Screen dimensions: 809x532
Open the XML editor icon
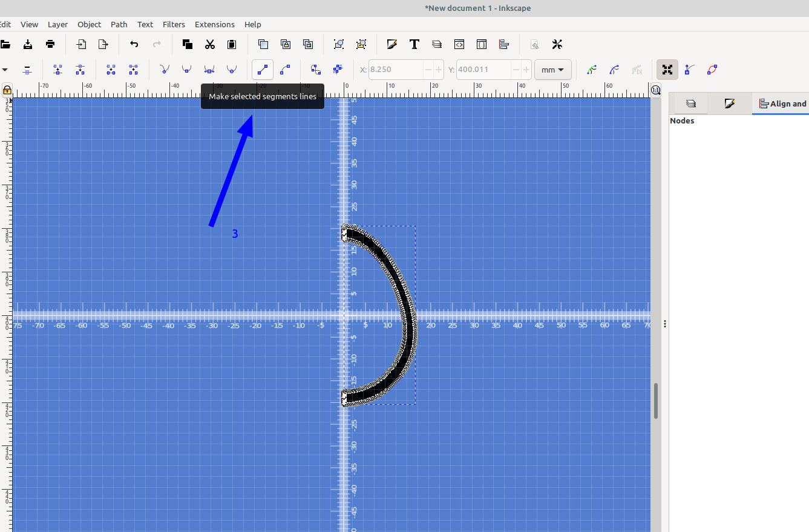point(459,44)
